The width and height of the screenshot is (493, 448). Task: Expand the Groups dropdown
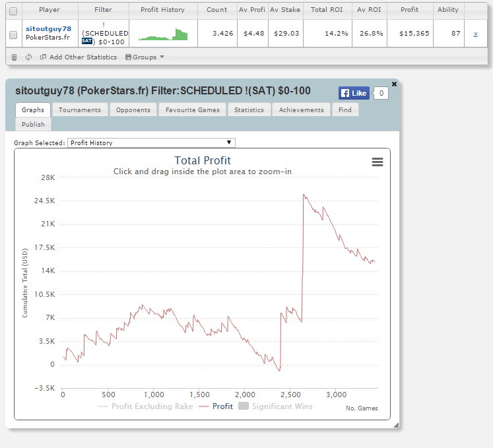tap(145, 57)
